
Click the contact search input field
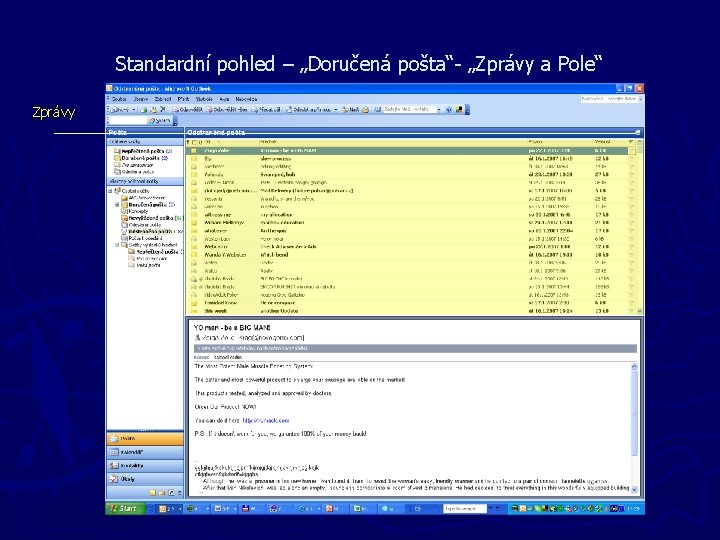click(x=409, y=109)
